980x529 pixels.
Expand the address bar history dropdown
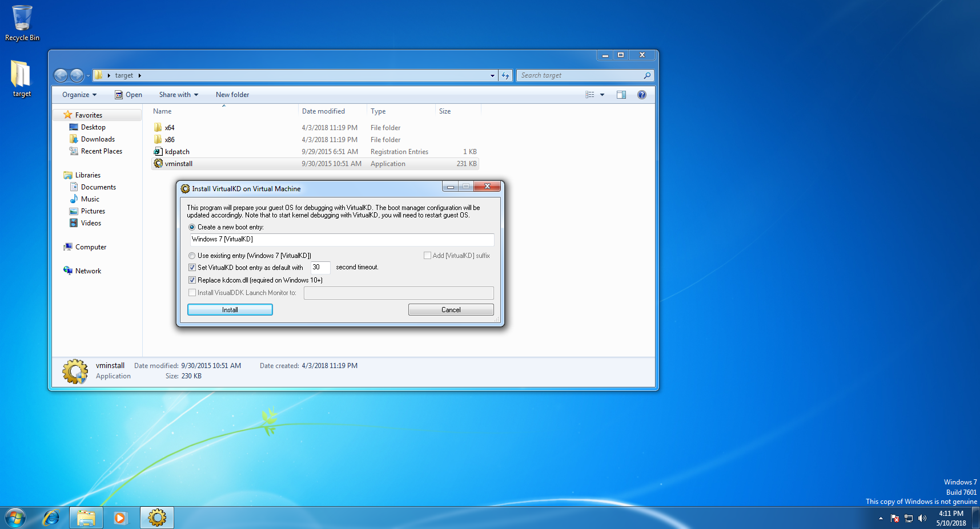(492, 75)
